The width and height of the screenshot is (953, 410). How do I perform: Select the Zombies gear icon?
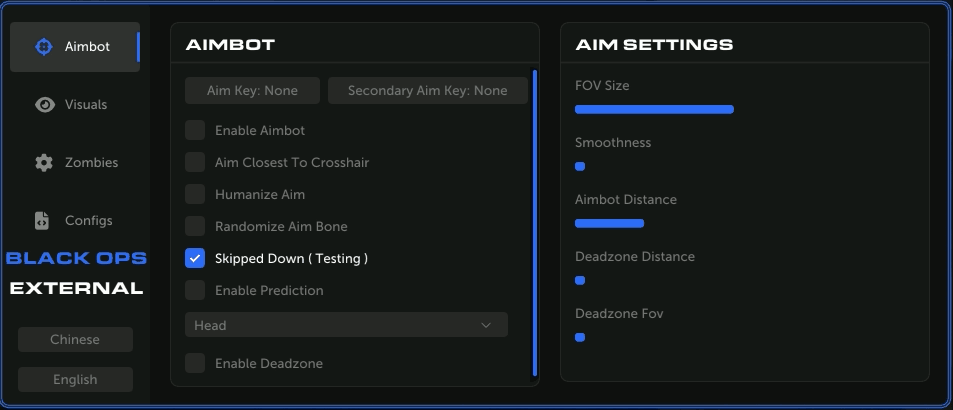tap(44, 162)
